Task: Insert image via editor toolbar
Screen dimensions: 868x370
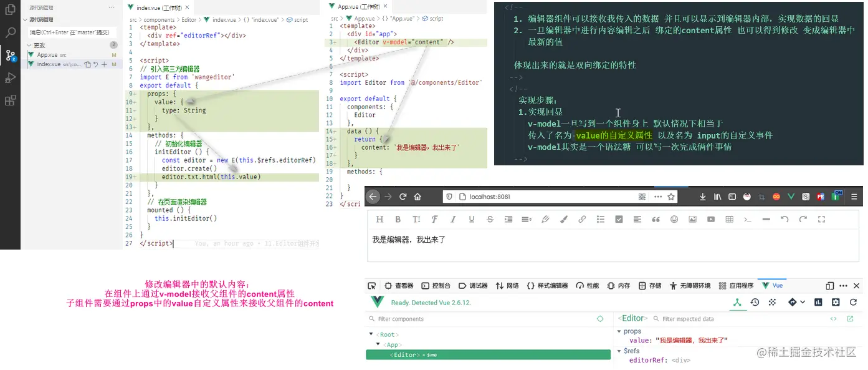Action: [x=692, y=220]
